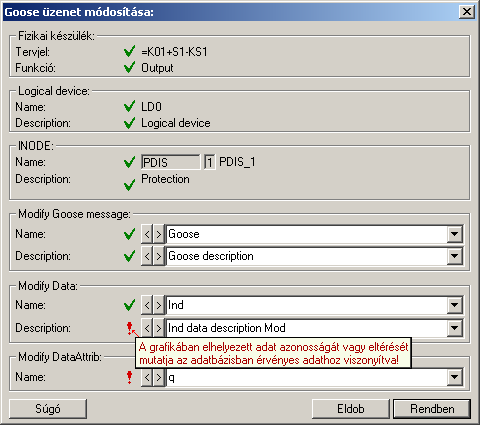Click the Súgó help button
480x425 pixels.
point(48,409)
